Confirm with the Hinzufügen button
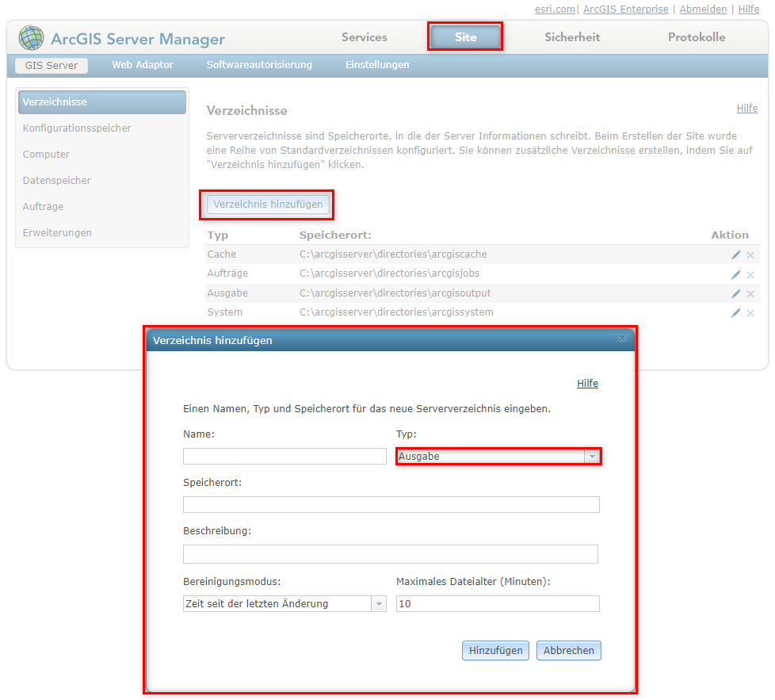 point(496,651)
